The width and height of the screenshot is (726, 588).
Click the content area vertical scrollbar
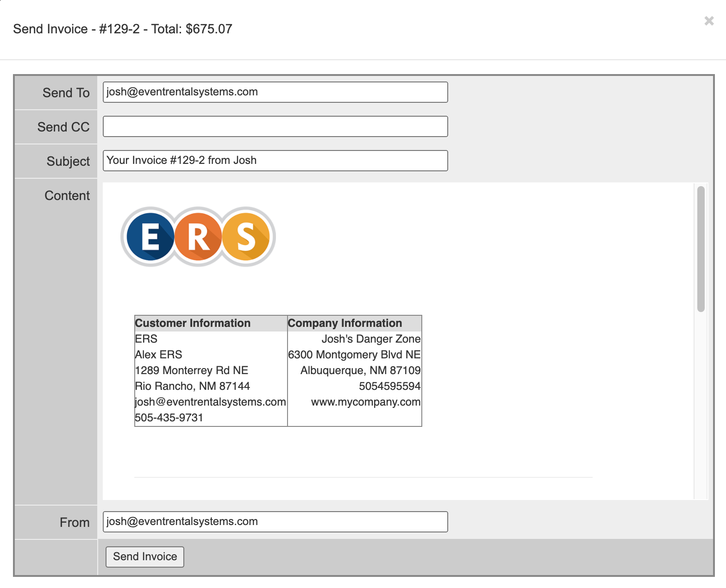click(701, 249)
